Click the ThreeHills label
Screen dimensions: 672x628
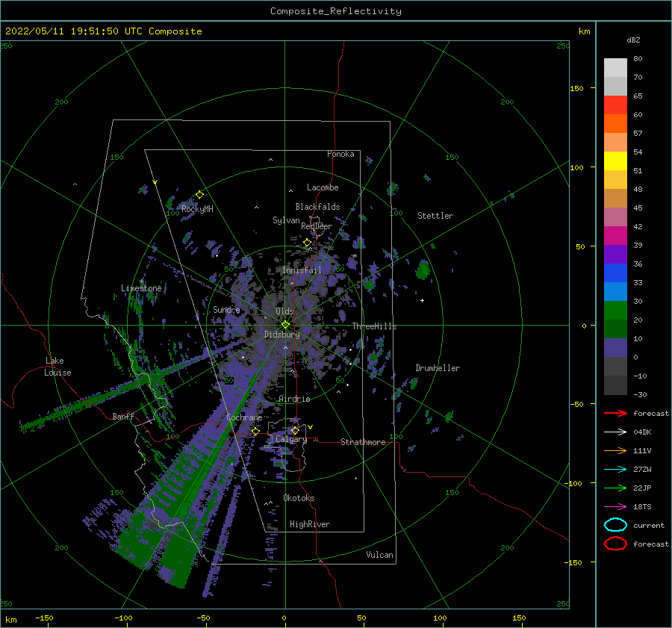375,326
